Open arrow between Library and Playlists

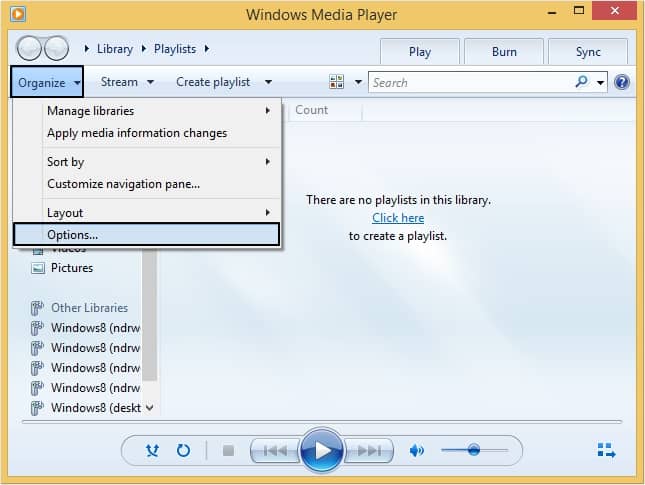tap(144, 49)
